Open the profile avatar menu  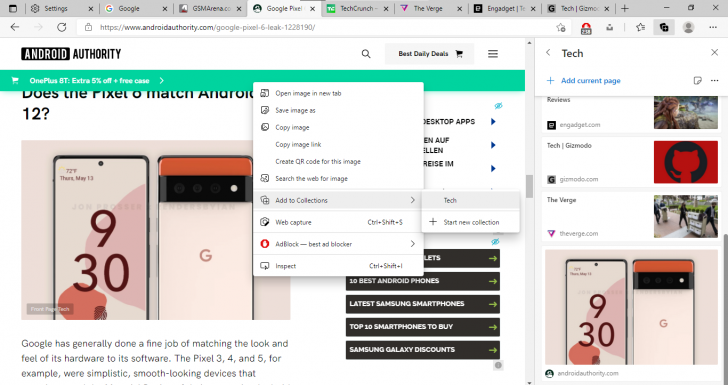688,27
